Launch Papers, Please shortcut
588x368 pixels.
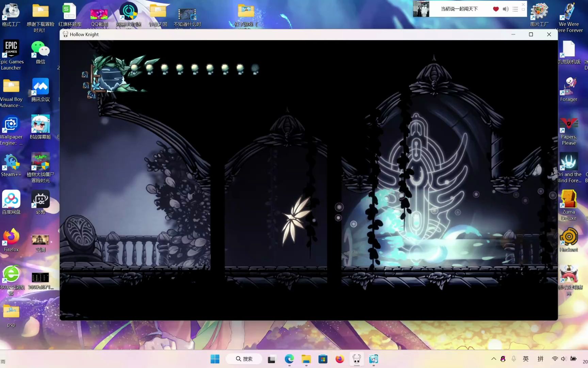point(569,131)
